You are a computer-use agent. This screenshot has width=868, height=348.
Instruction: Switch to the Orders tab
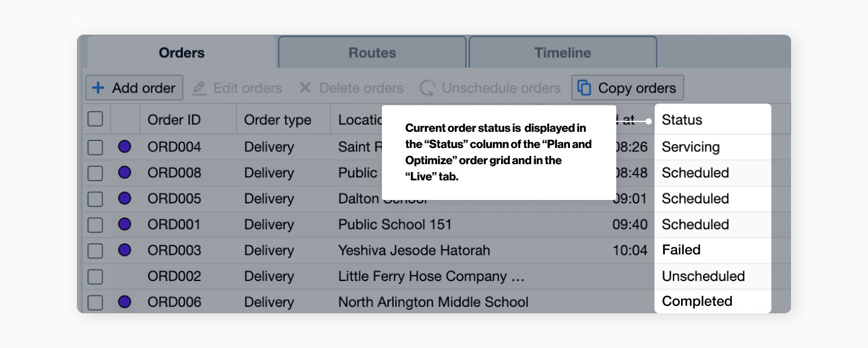point(182,53)
